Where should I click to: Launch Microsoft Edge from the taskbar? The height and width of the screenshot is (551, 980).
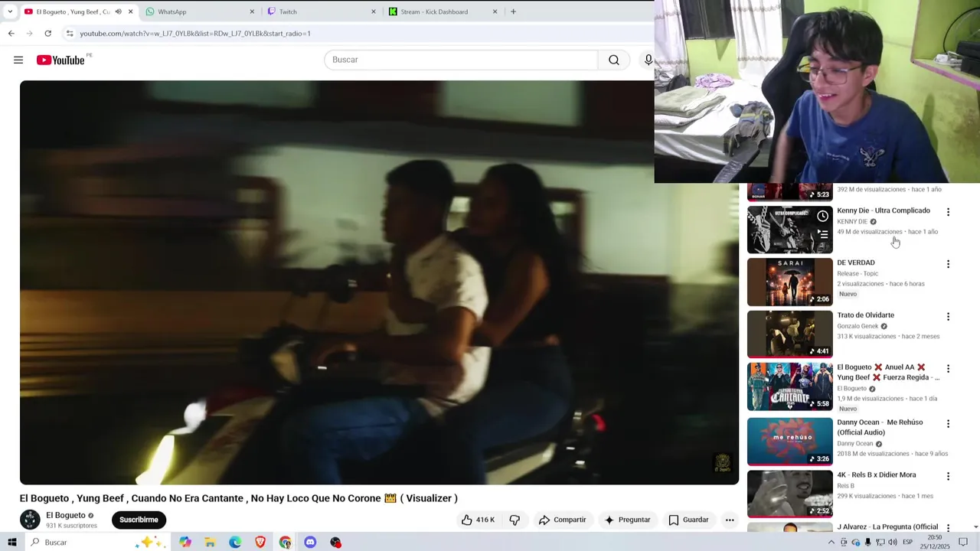pos(235,542)
